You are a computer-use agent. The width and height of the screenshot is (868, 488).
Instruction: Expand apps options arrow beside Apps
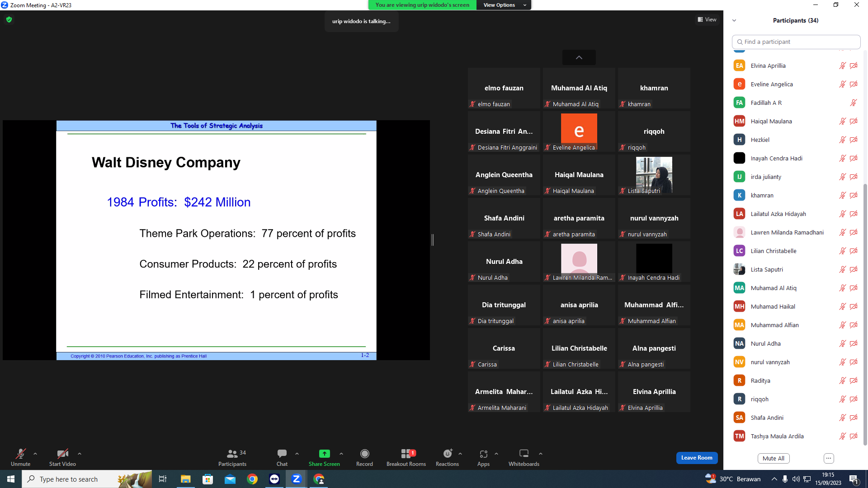coord(496,454)
